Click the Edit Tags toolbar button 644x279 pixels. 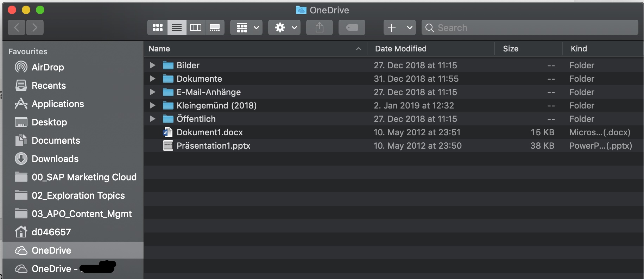click(x=352, y=27)
